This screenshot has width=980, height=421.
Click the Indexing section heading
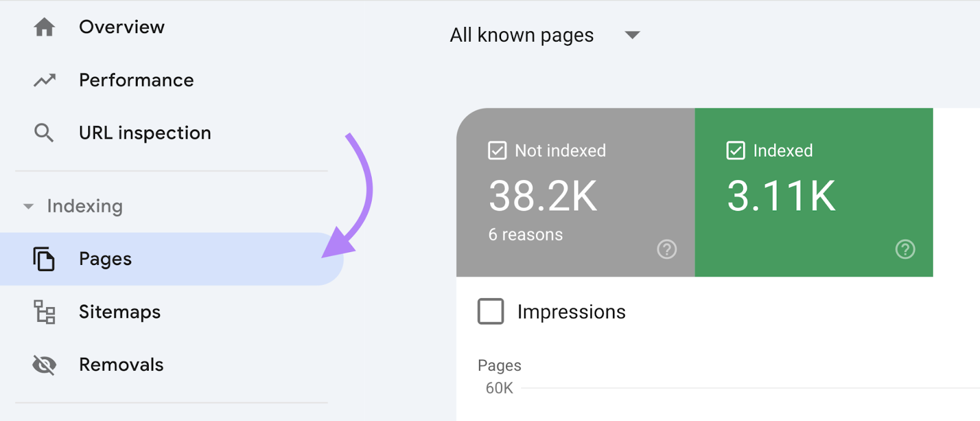point(85,206)
